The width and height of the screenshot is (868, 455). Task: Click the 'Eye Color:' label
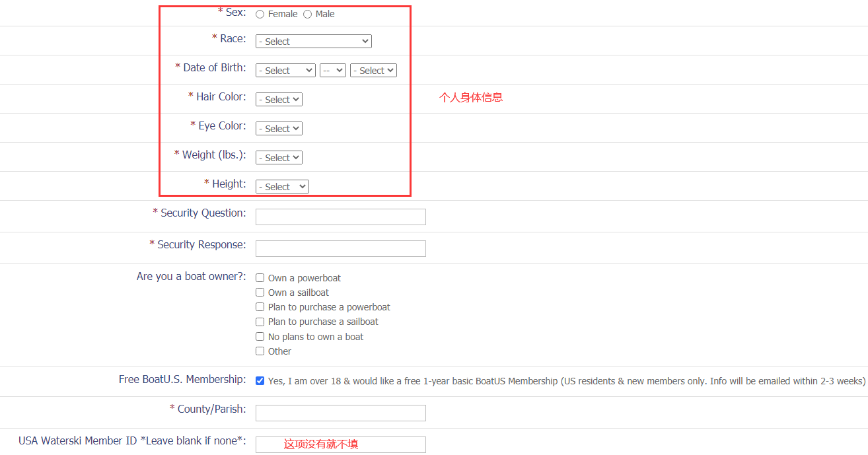pos(223,126)
